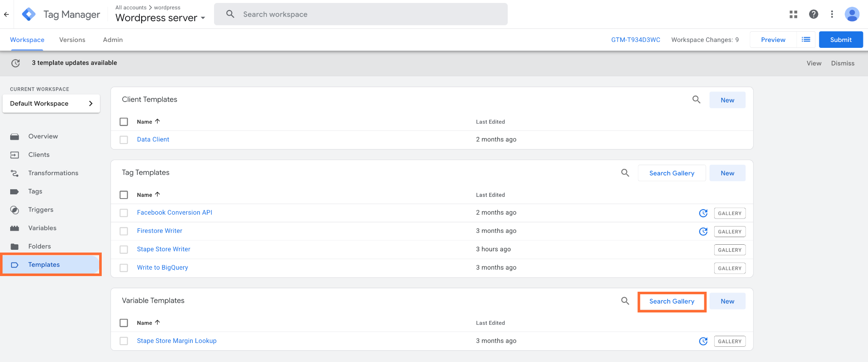Open Templates in the sidebar
Image resolution: width=868 pixels, height=362 pixels.
[x=51, y=265]
